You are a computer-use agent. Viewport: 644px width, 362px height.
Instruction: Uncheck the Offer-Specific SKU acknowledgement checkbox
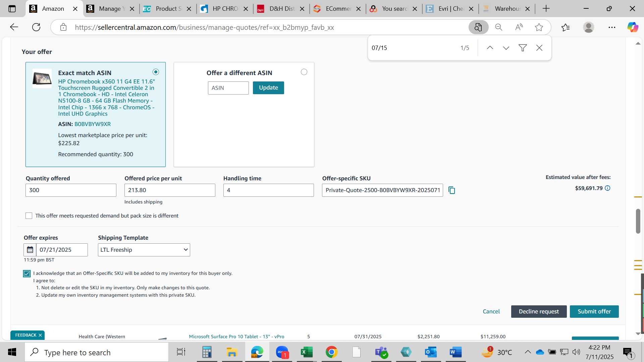27,274
